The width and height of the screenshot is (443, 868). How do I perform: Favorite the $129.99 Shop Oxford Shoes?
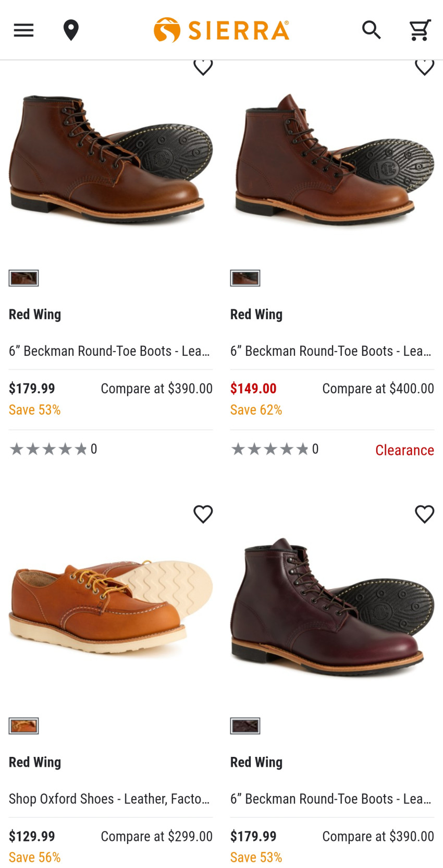point(203,514)
